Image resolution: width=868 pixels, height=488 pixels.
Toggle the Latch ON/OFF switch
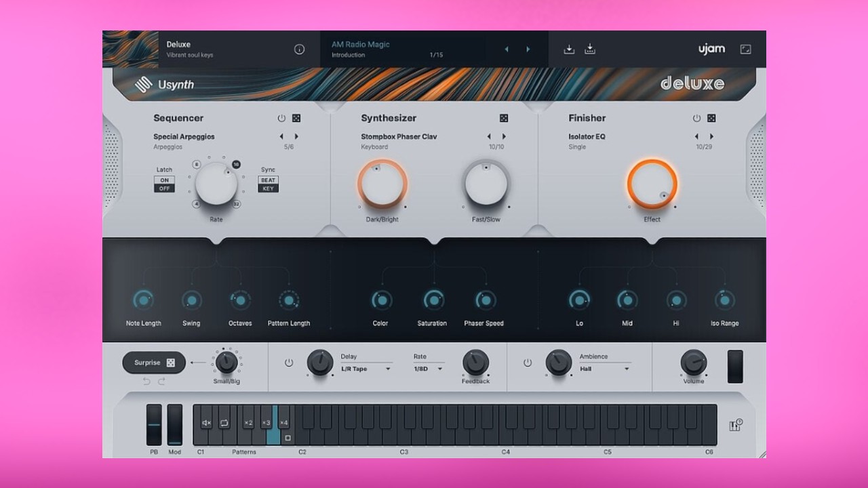163,184
